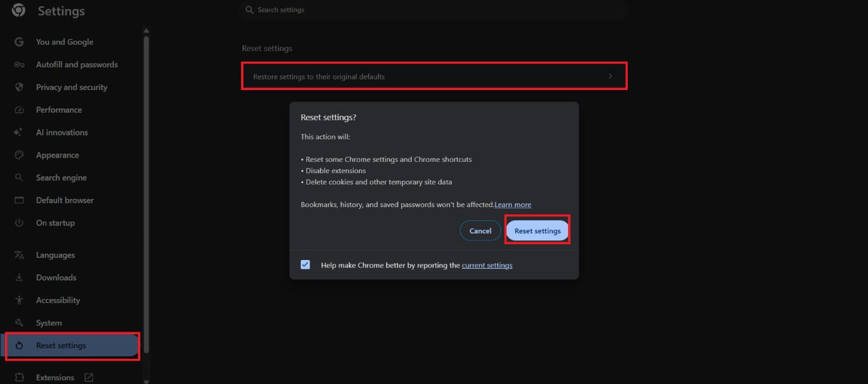This screenshot has width=868, height=384.
Task: Select Reset settings in the sidebar
Action: tap(72, 346)
